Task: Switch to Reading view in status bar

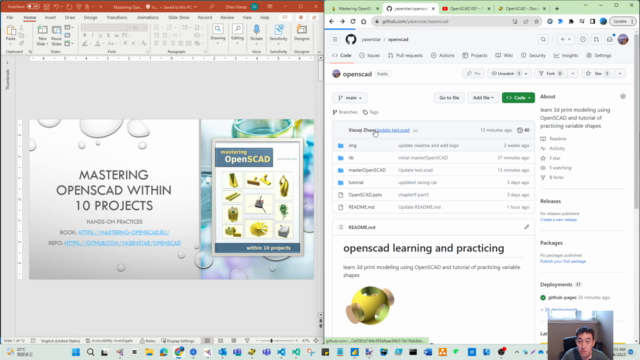Action: [233, 340]
